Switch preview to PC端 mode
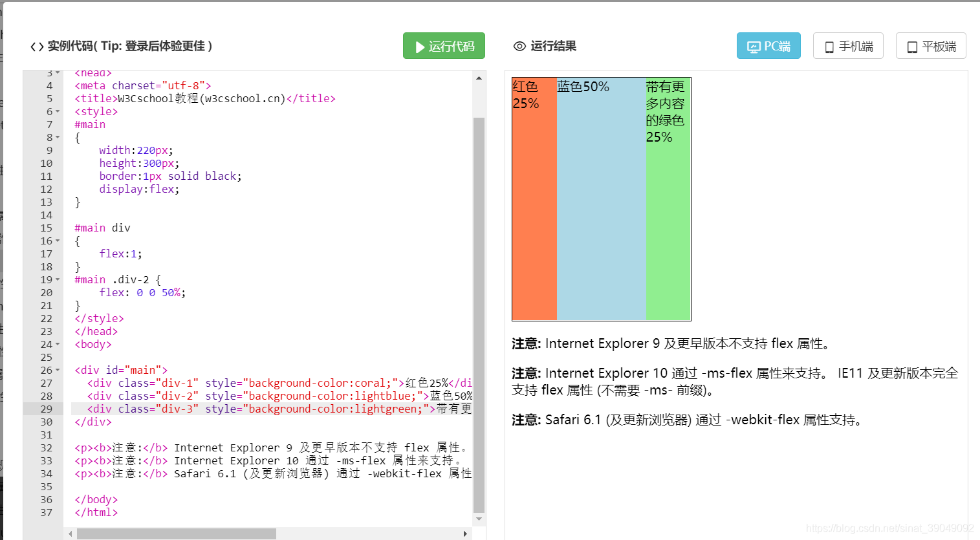980x540 pixels. tap(768, 46)
